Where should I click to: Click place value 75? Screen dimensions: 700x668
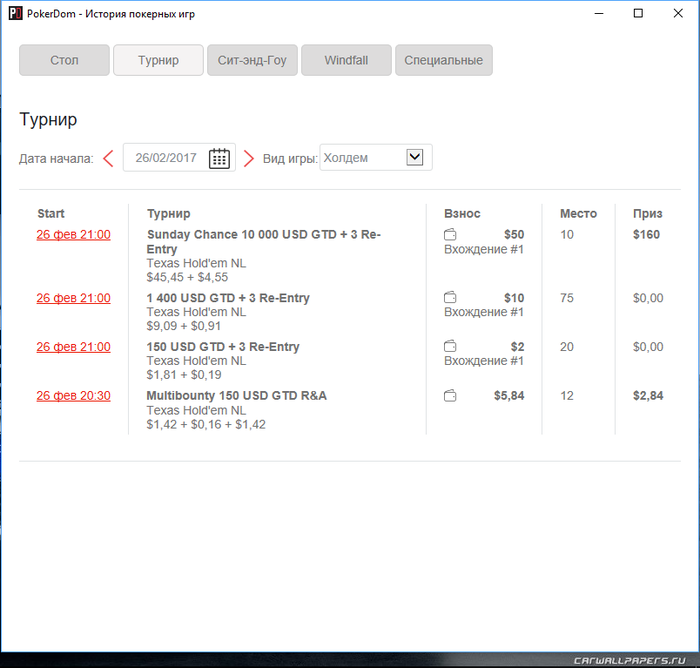(567, 298)
